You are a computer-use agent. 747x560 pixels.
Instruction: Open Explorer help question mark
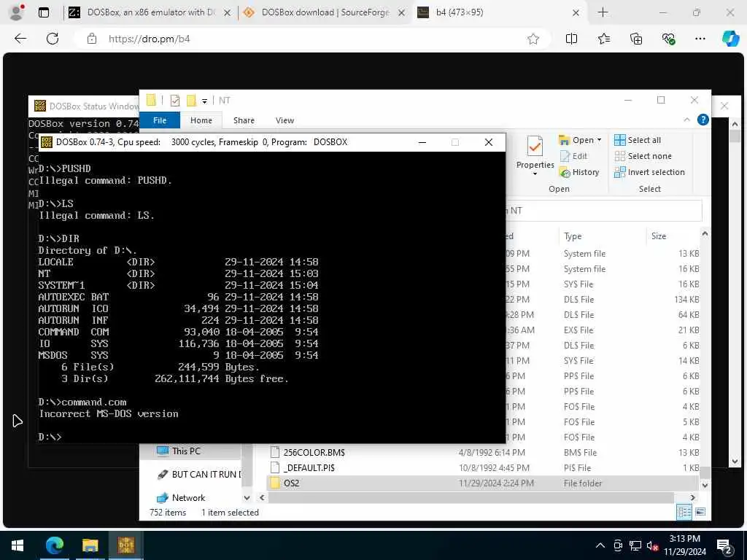point(703,120)
